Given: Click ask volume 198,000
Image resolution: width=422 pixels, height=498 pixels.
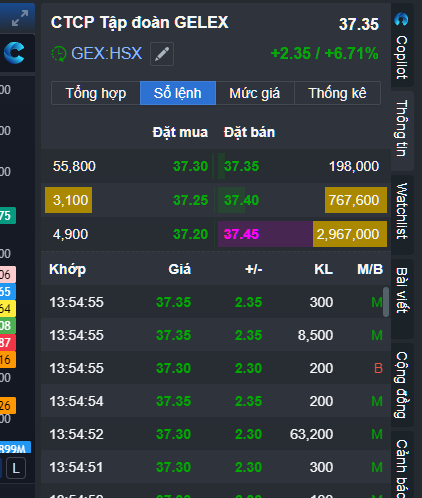Looking at the screenshot, I should pyautogui.click(x=354, y=166).
